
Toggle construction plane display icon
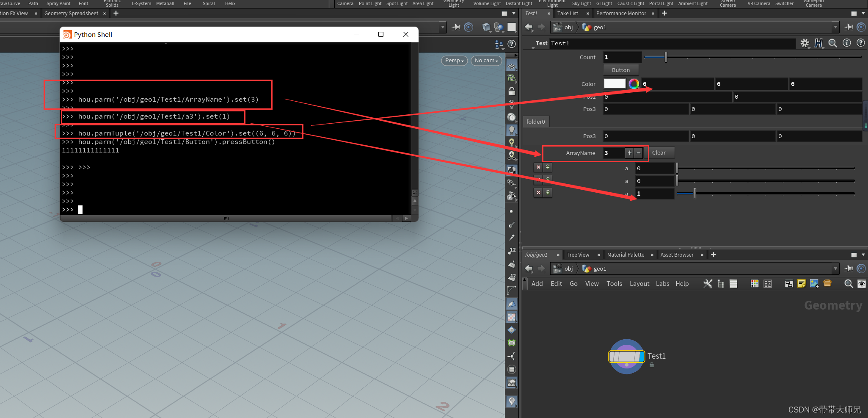(x=512, y=79)
